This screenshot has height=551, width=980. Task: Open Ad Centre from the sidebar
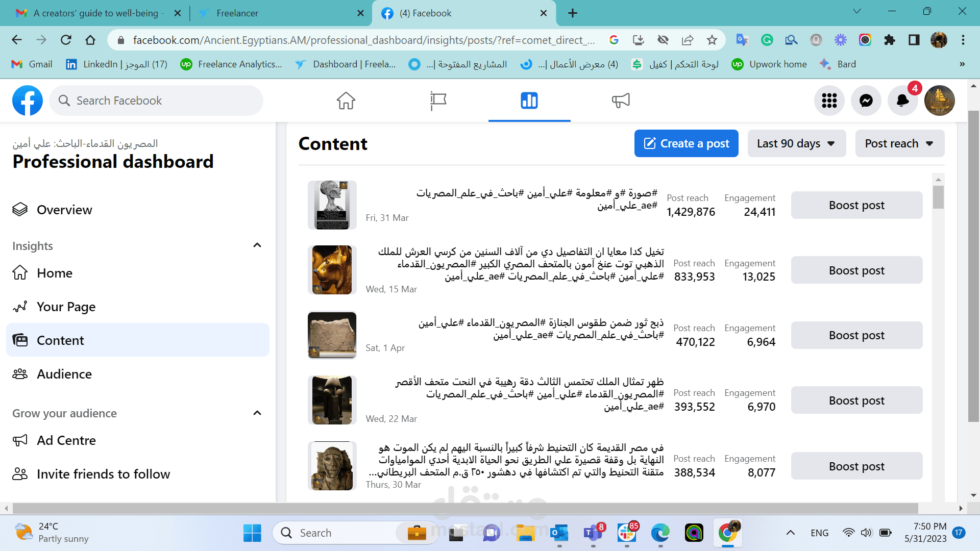(66, 440)
